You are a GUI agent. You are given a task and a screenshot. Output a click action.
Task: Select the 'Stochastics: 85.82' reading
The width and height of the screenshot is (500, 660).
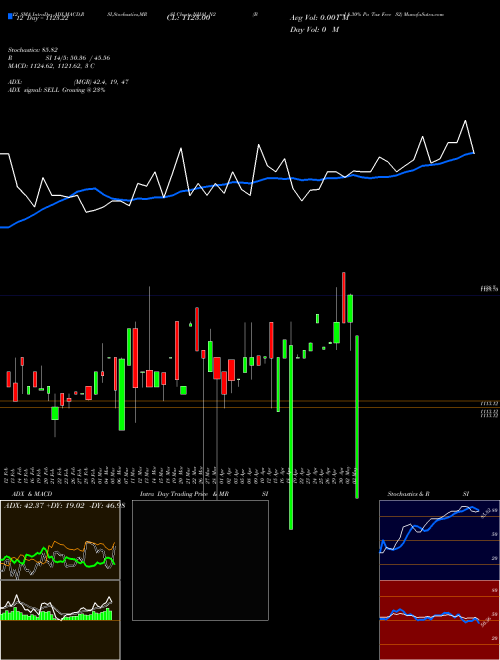coord(33,50)
